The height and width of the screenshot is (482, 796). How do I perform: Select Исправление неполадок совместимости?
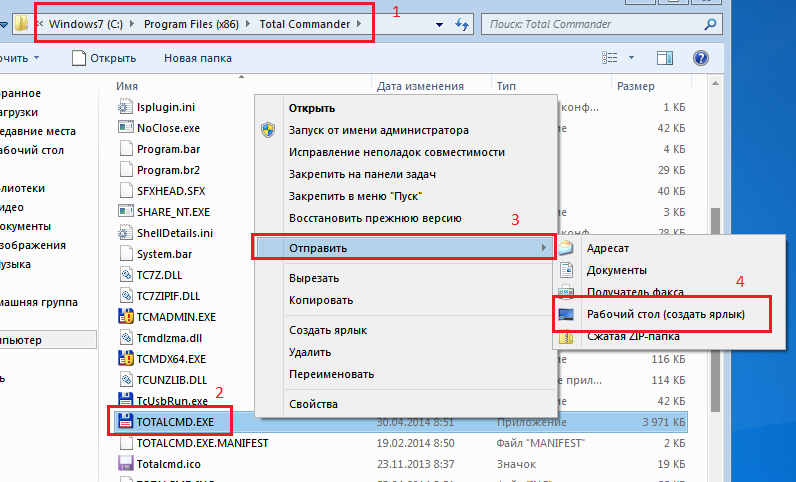point(397,152)
